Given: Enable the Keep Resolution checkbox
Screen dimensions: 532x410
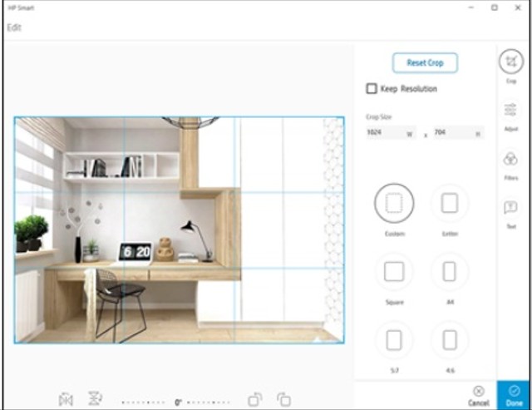Looking at the screenshot, I should pyautogui.click(x=372, y=89).
